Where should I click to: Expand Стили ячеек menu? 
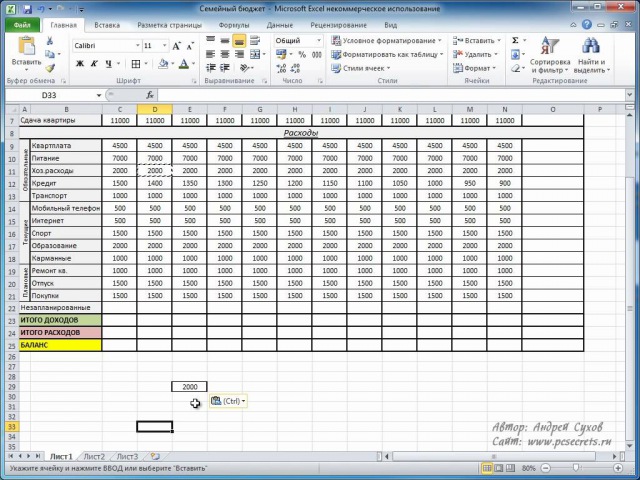pyautogui.click(x=361, y=68)
